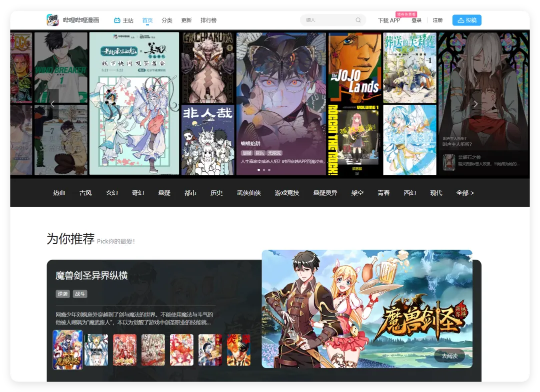This screenshot has height=392, width=540.
Task: Click 登录 login link
Action: pos(416,20)
